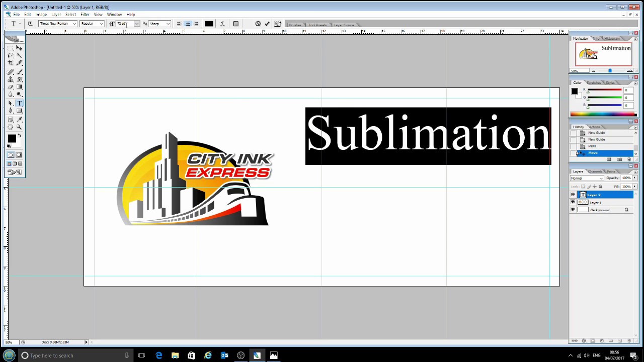Hide Layer 1 visibility eye
Viewport: 644px width, 362px height.
coord(573,202)
